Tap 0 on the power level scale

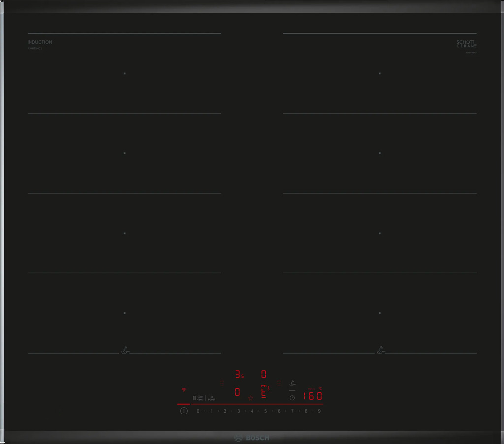point(198,411)
